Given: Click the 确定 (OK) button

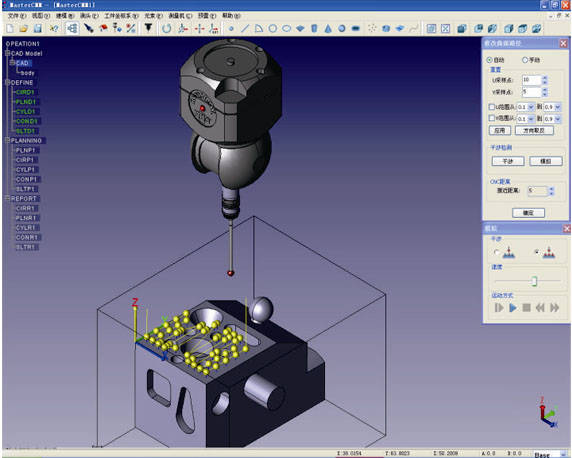Looking at the screenshot, I should tap(529, 213).
